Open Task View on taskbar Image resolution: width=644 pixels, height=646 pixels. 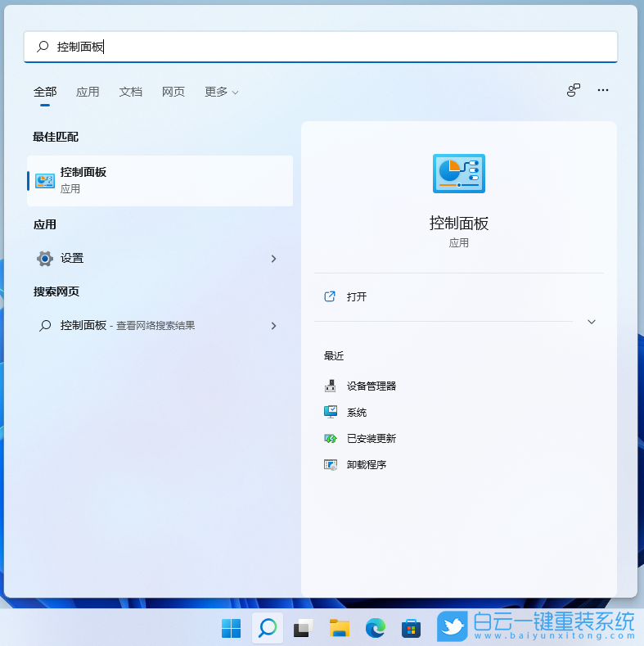(x=303, y=628)
